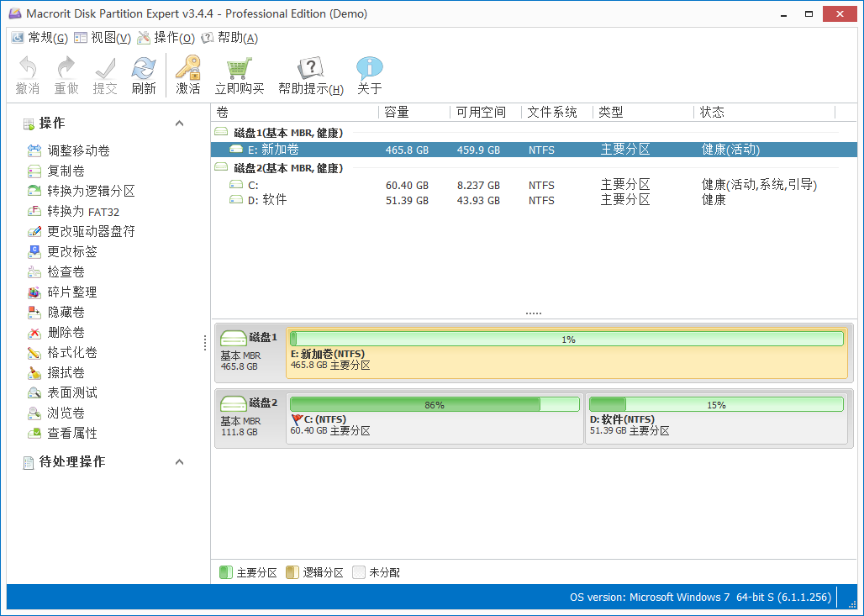Click the 健康(活动,系统,引导) status cell
This screenshot has height=616, width=864.
(759, 185)
